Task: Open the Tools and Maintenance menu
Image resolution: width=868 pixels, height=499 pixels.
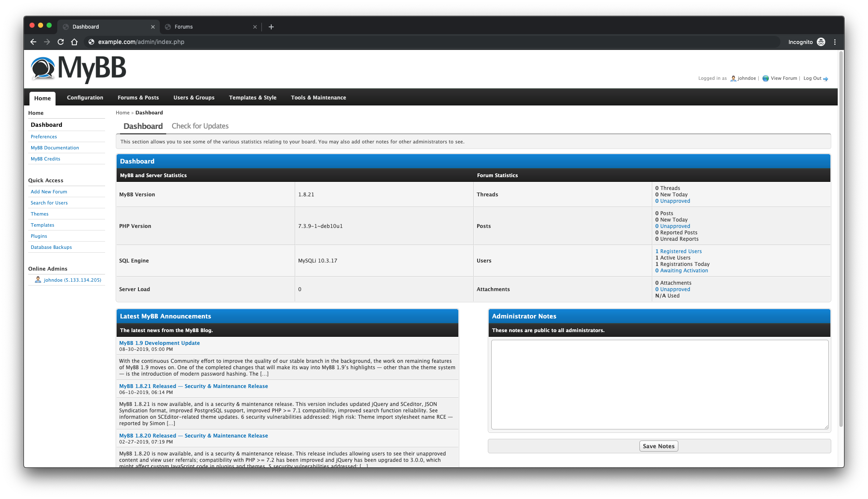Action: pyautogui.click(x=318, y=97)
